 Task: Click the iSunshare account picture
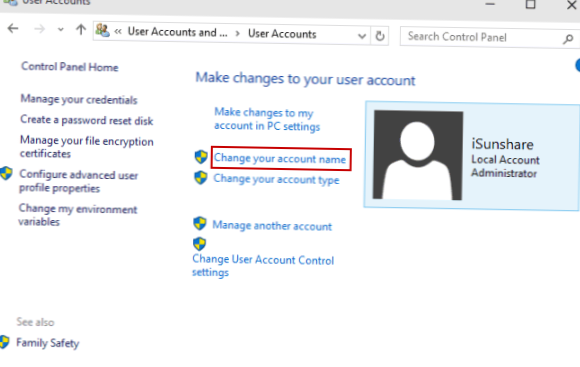pos(418,155)
